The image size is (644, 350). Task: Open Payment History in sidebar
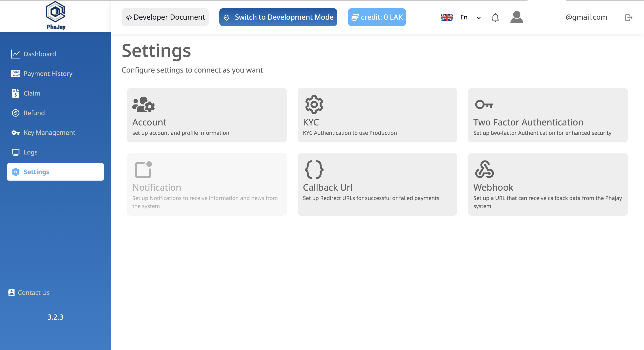48,74
